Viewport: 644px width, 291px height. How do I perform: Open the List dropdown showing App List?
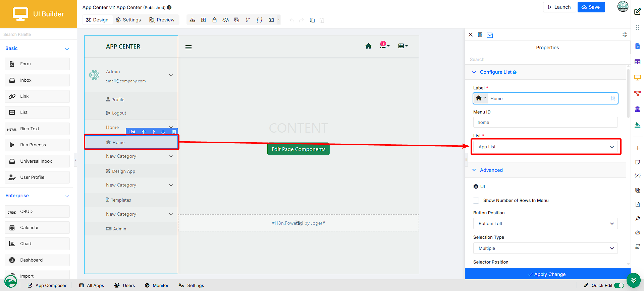point(546,147)
